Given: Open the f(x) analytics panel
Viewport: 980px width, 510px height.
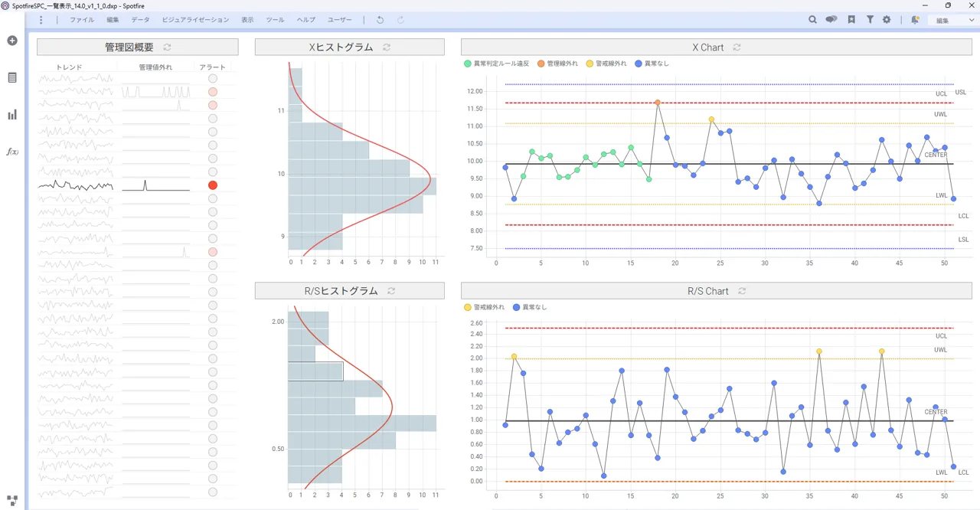Looking at the screenshot, I should (x=12, y=152).
